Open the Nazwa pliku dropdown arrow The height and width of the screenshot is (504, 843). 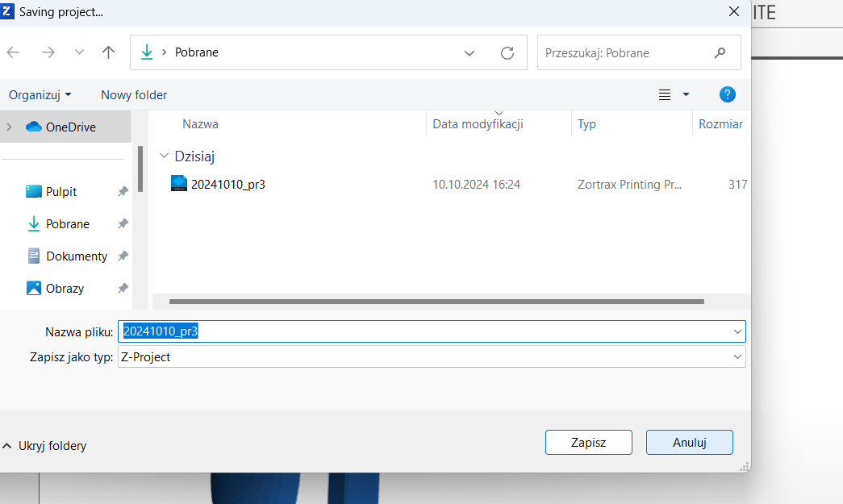(737, 331)
